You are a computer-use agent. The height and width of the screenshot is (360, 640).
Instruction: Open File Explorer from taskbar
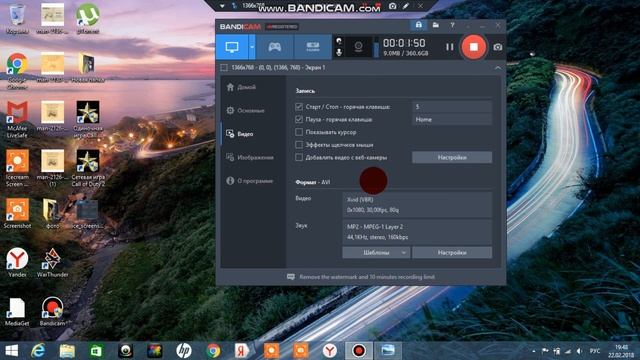pyautogui.click(x=67, y=351)
